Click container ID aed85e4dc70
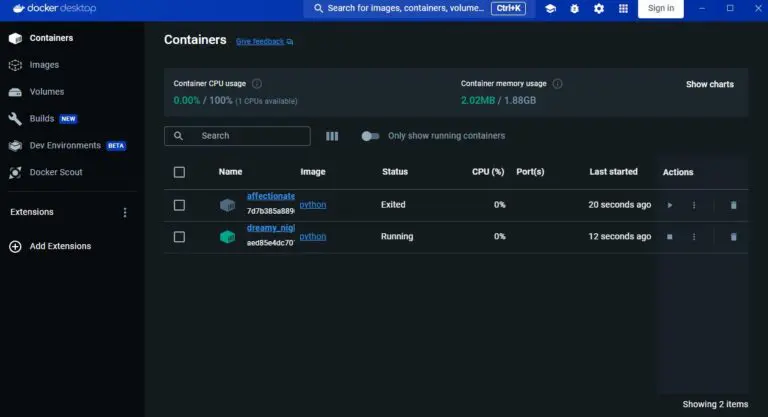 [270, 243]
